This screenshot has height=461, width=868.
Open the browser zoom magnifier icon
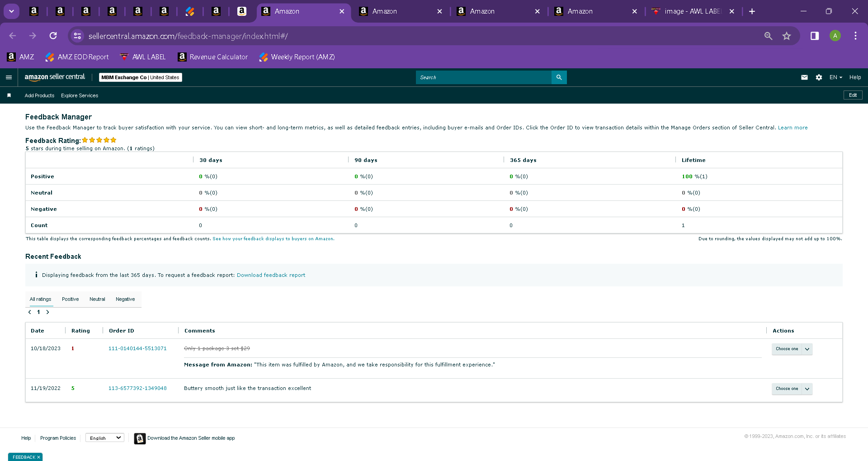(768, 36)
